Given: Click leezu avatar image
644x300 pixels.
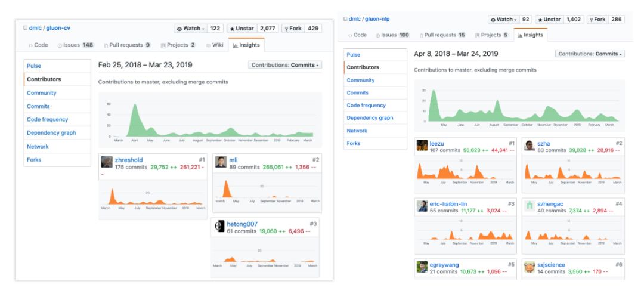Looking at the screenshot, I should [x=422, y=146].
